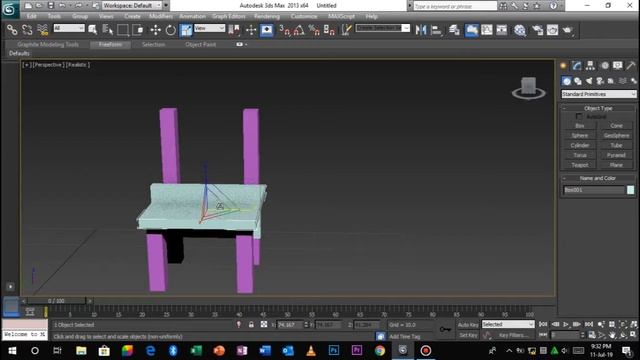The image size is (640, 360).
Task: Open the VLC media player taskbar icon
Action: coord(311,351)
